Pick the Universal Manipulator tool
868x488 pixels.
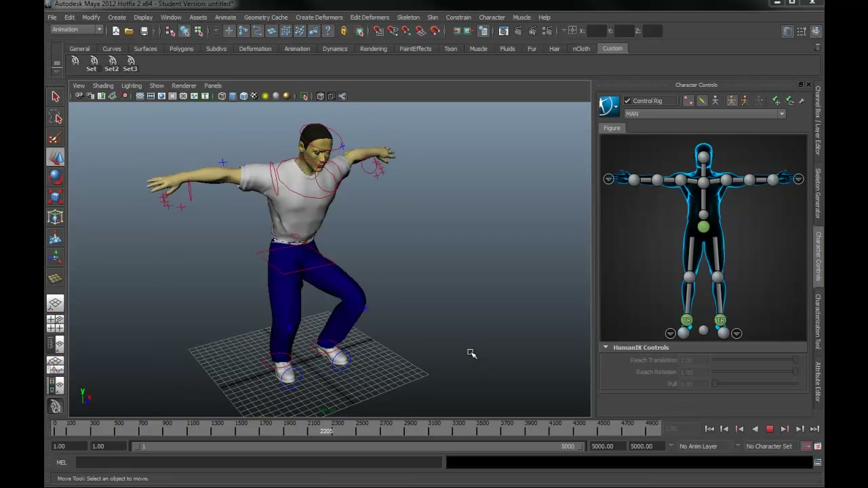pyautogui.click(x=56, y=218)
